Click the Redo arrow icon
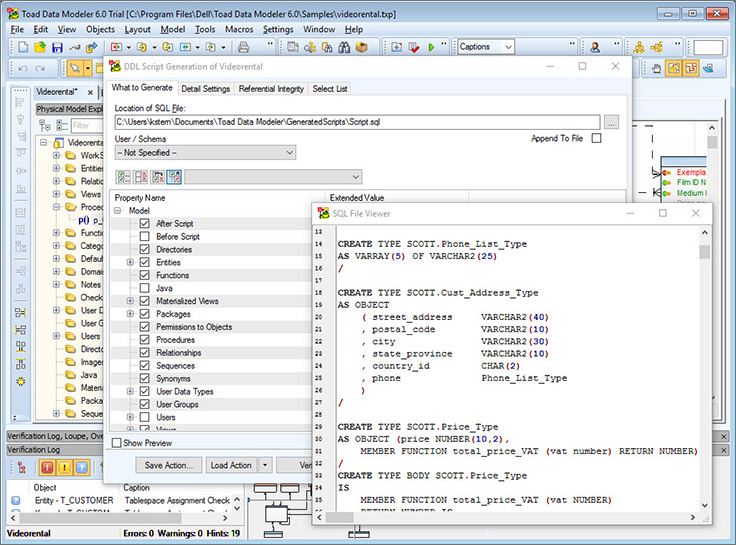This screenshot has height=545, width=736. point(40,69)
